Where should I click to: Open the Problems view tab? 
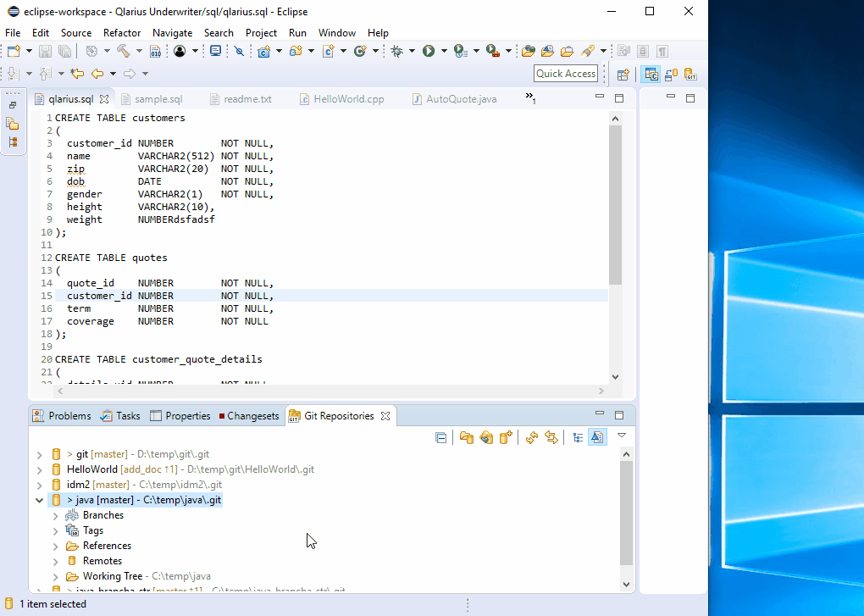[x=69, y=416]
